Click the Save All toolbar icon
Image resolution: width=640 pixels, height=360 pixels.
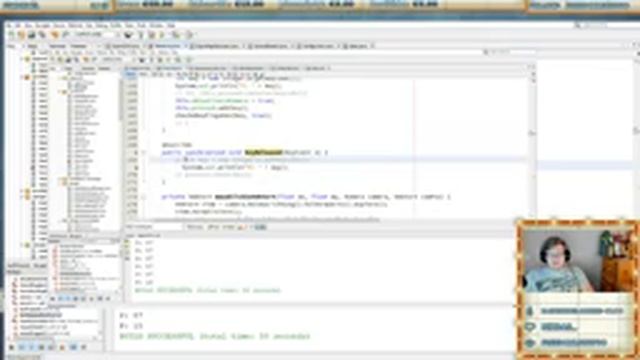[42, 35]
